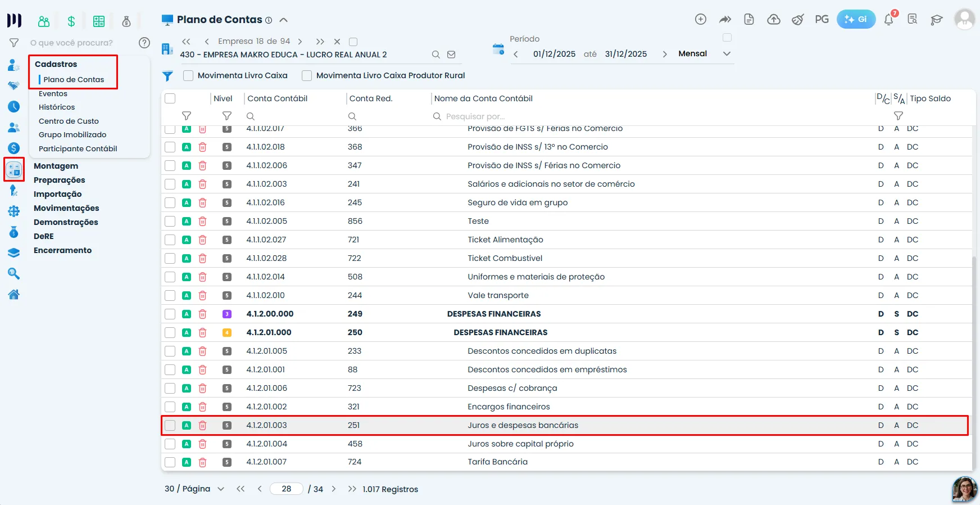
Task: Enable Movimenta Livro Caixa checkbox
Action: [x=188, y=75]
